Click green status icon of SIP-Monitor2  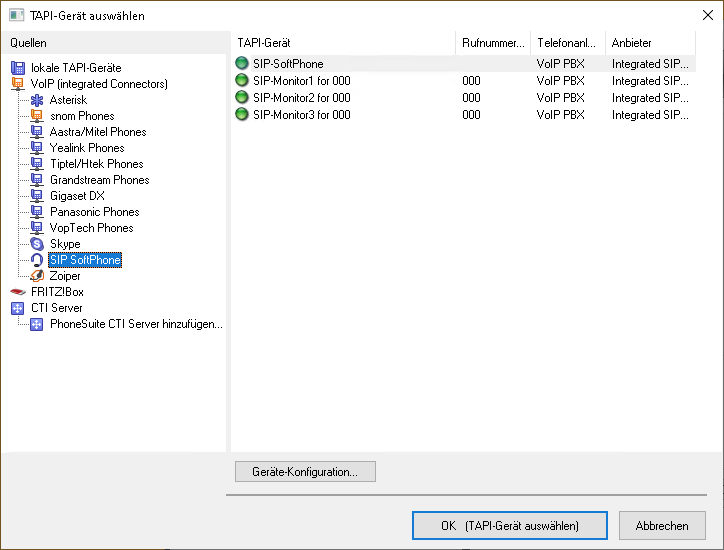242,98
